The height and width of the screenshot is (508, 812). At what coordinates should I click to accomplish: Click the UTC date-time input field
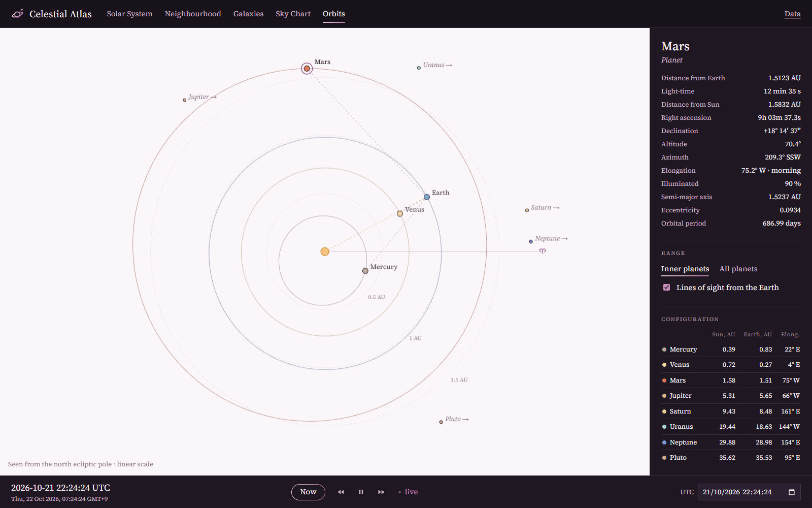749,492
